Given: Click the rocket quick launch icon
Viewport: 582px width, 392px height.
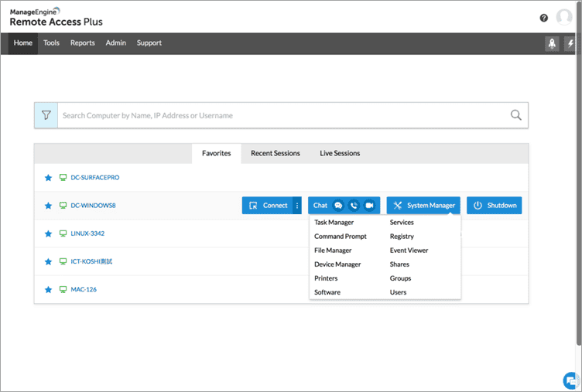Looking at the screenshot, I should point(552,44).
